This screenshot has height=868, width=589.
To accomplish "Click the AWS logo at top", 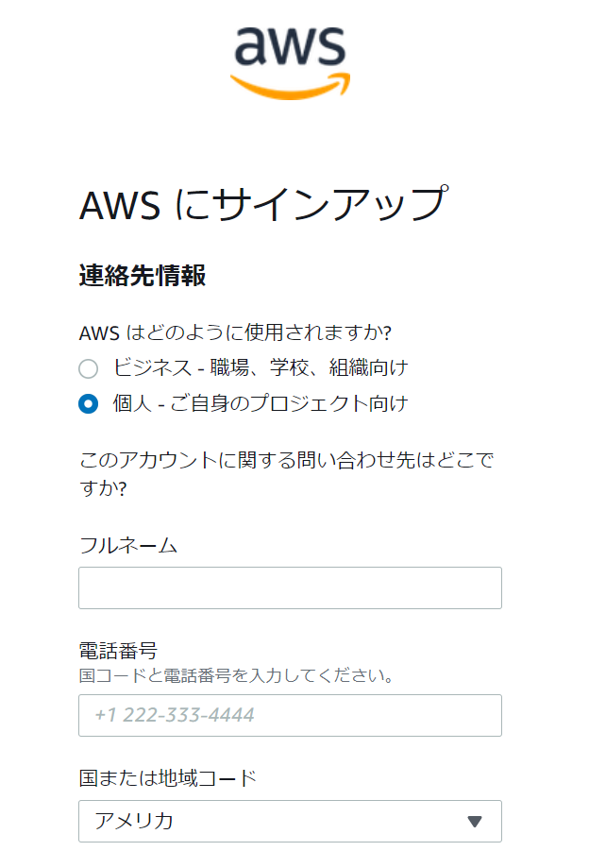I will tap(291, 62).
